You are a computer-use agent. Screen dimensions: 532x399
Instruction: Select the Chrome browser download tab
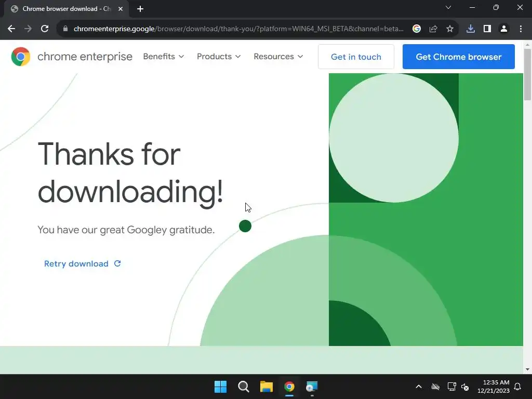[66, 9]
